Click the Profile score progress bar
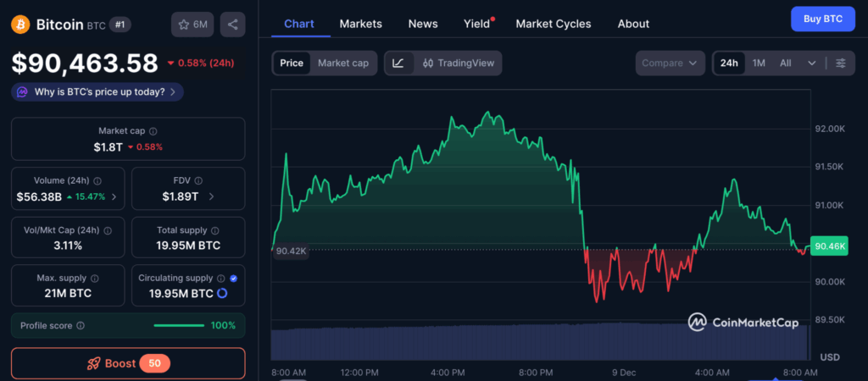This screenshot has height=381, width=868. (179, 325)
